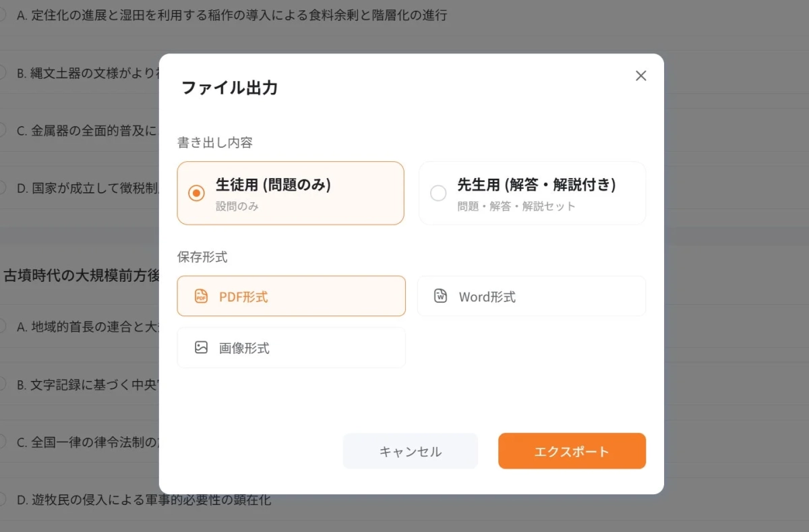Image resolution: width=809 pixels, height=532 pixels.
Task: Select the 生徒用 (問題のみ) radio button
Action: pyautogui.click(x=196, y=193)
